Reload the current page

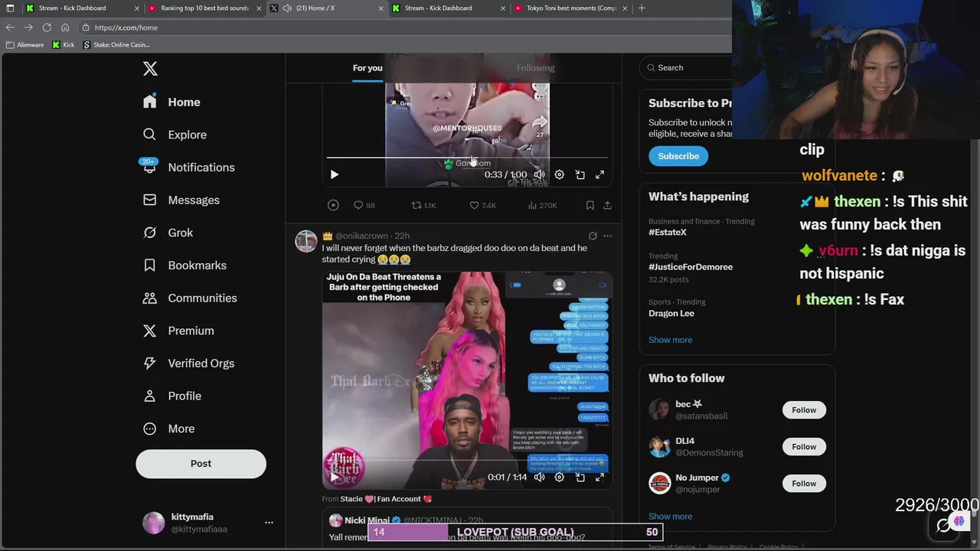47,28
